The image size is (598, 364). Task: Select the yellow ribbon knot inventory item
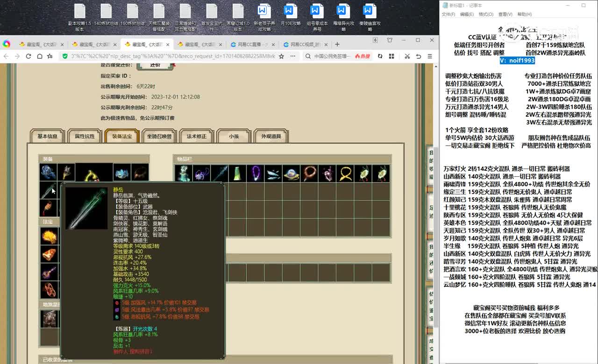345,173
